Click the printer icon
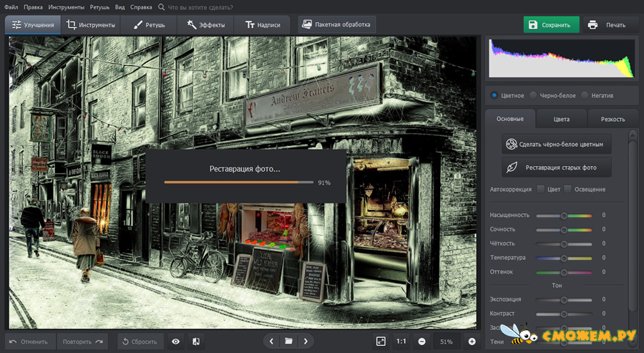Viewport: 644px width, 353px height. point(592,24)
